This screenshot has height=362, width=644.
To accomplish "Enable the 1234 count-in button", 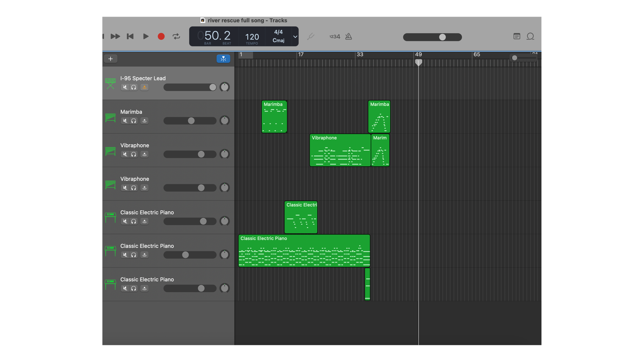I will tap(335, 37).
